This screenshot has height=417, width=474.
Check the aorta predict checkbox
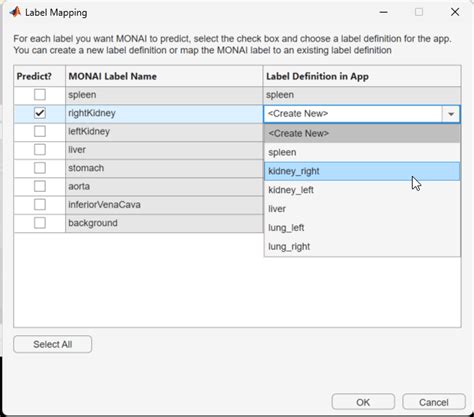coord(40,186)
